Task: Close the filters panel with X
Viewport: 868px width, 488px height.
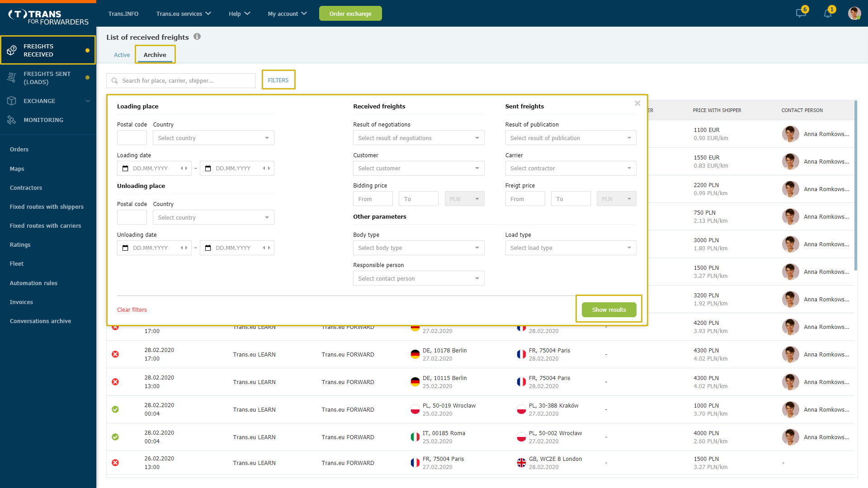Action: coord(637,103)
